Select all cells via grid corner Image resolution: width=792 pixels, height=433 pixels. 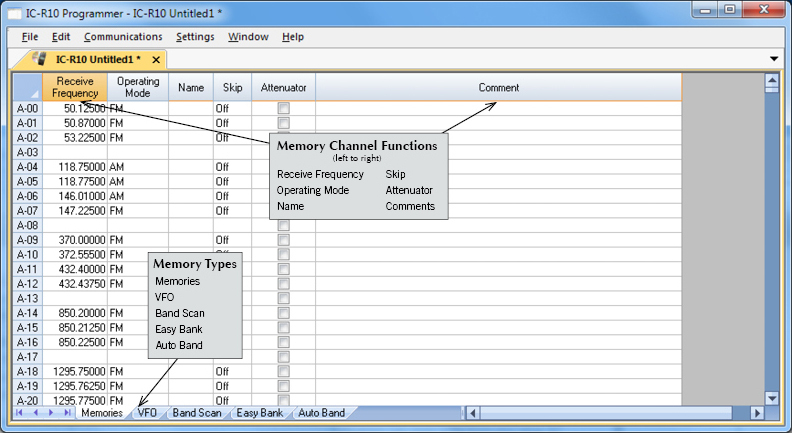pyautogui.click(x=28, y=87)
